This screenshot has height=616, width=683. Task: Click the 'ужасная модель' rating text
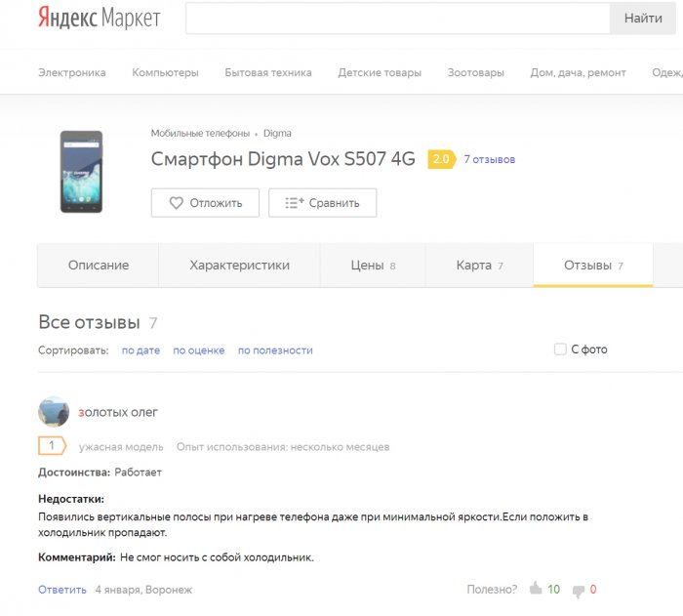(121, 447)
